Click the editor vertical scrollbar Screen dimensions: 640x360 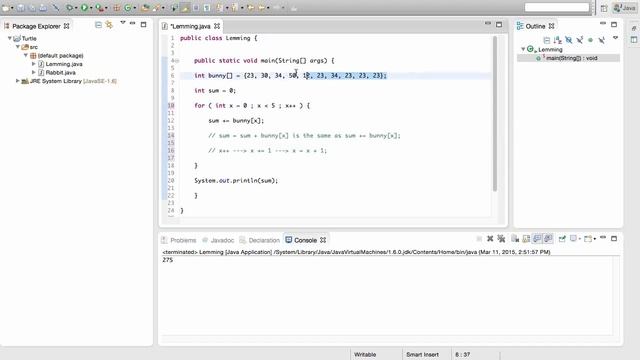tap(495, 113)
